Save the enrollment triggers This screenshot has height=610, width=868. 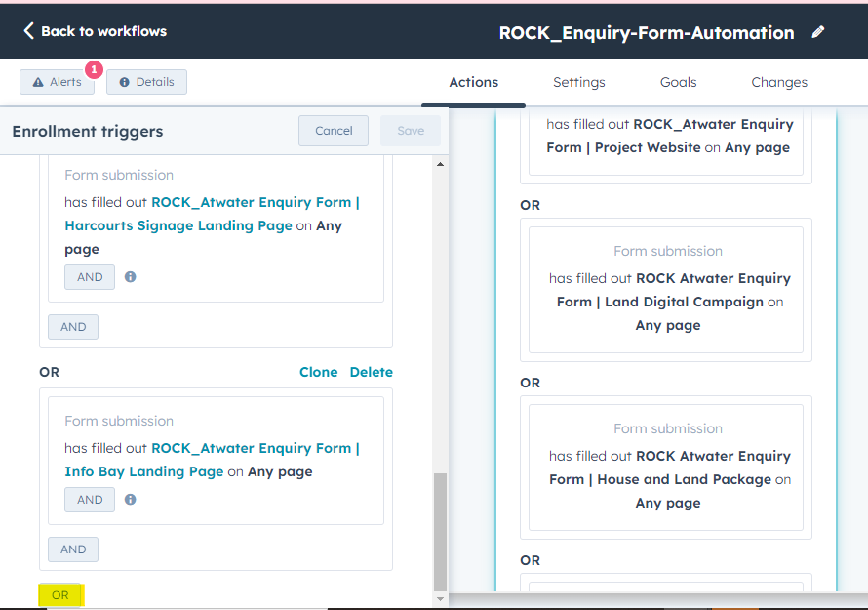tap(411, 131)
